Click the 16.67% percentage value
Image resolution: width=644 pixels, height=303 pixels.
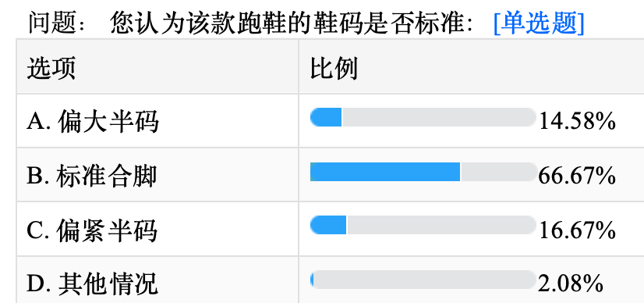pos(577,230)
